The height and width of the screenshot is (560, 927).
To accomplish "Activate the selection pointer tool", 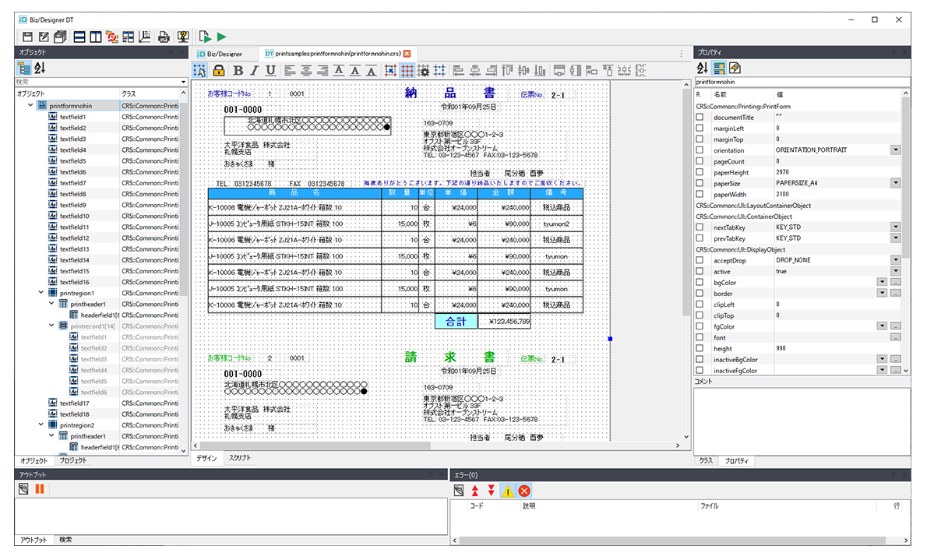I will (x=200, y=70).
